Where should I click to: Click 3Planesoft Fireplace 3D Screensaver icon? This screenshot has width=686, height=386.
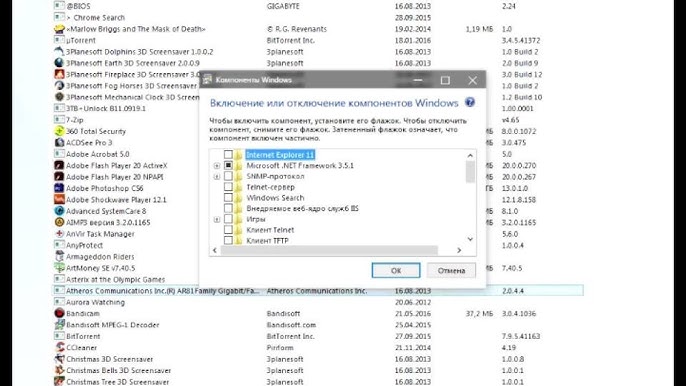[x=59, y=74]
